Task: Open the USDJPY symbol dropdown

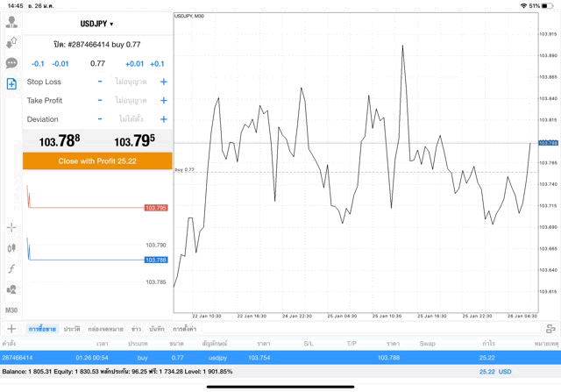Action: point(96,24)
